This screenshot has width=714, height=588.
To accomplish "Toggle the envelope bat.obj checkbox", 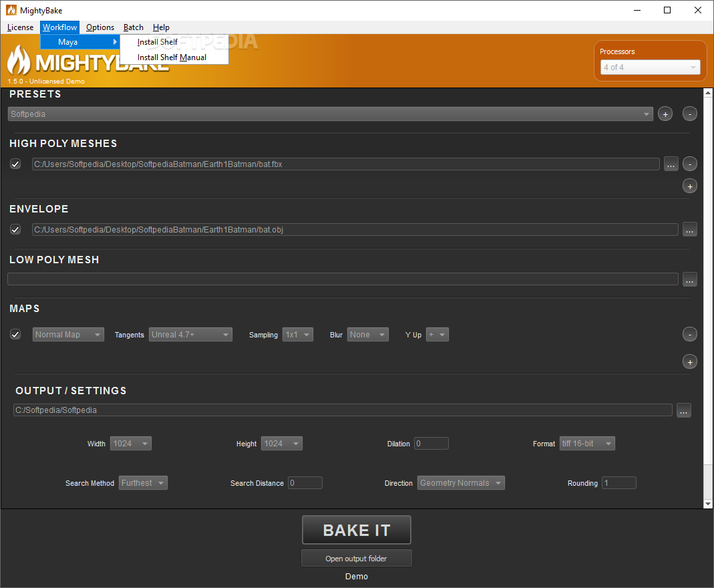I will [x=15, y=230].
